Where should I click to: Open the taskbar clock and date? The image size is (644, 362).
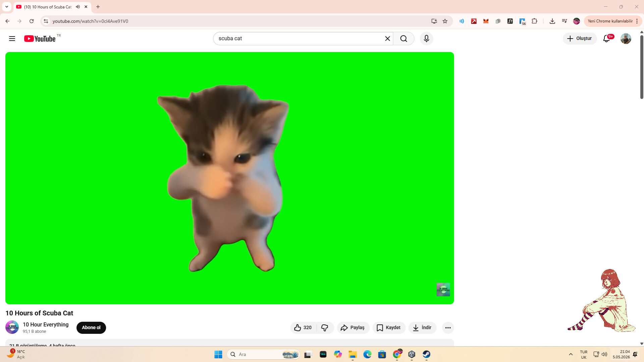click(x=621, y=354)
